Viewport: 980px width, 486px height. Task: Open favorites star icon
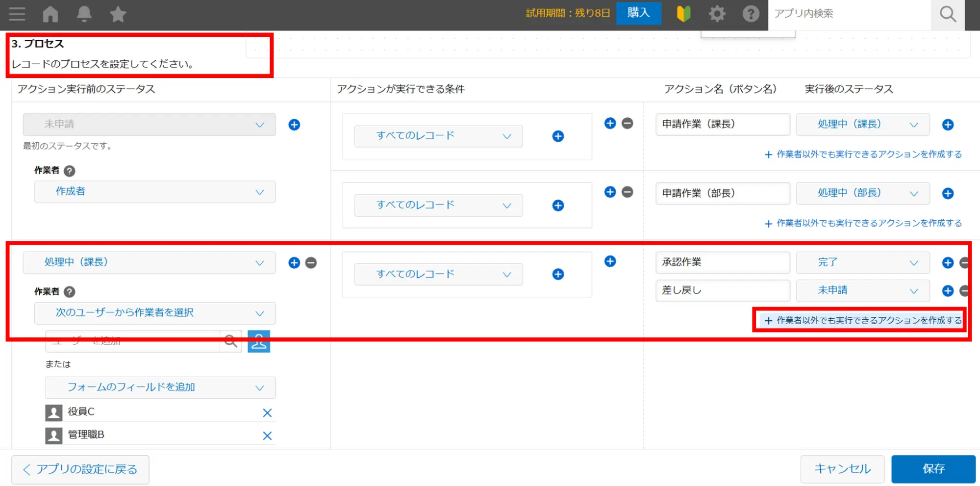118,14
